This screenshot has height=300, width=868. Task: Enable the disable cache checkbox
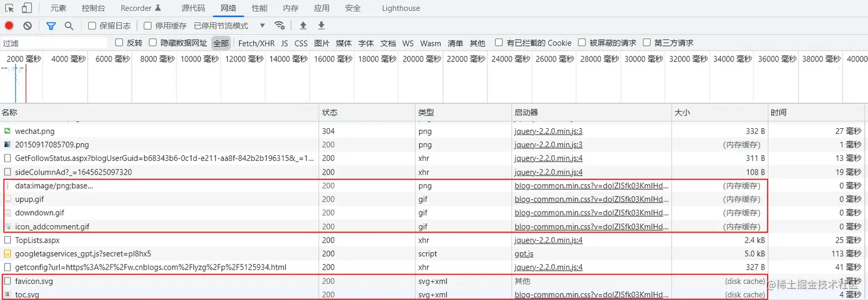148,25
